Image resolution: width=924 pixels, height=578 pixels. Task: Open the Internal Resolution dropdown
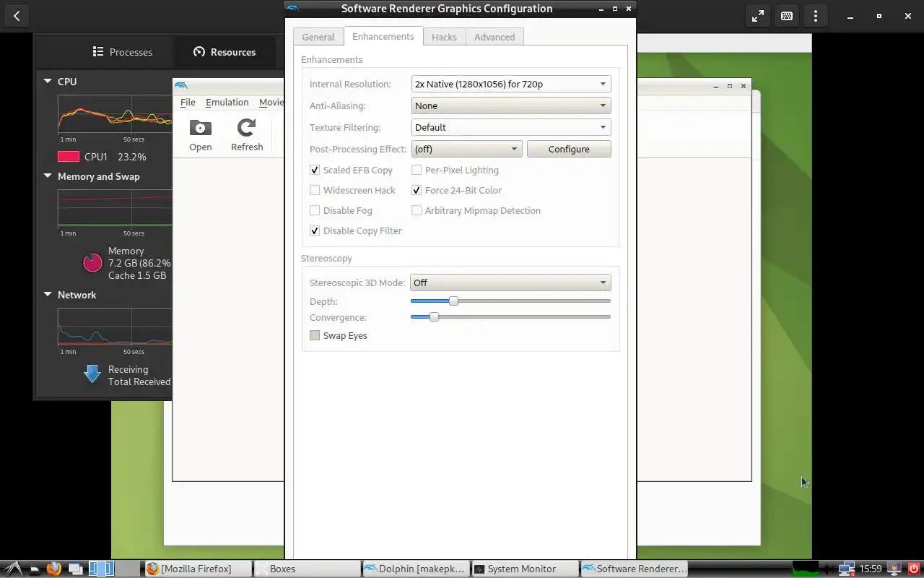(511, 84)
